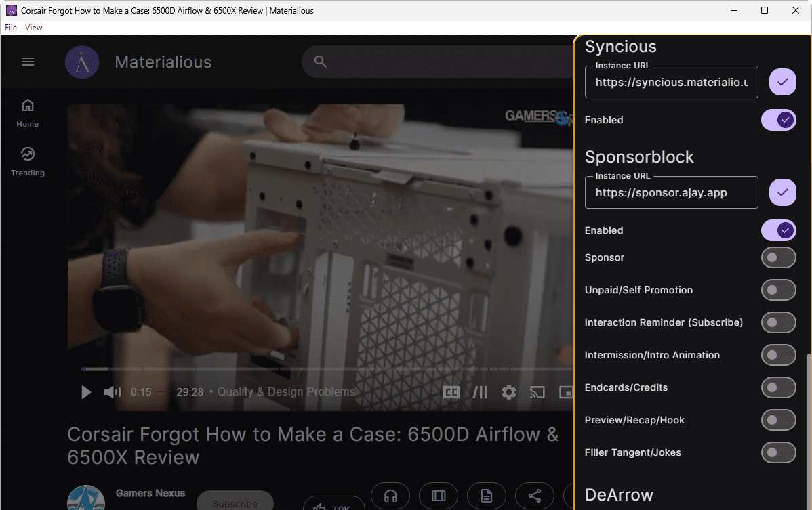Image resolution: width=812 pixels, height=510 pixels.
Task: Click the Syncious section heading
Action: click(620, 47)
